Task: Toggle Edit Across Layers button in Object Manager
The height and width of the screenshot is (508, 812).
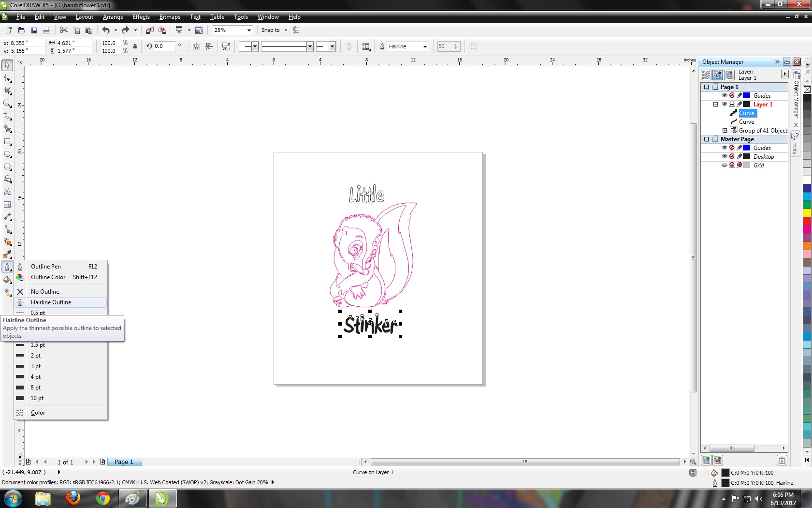Action: tap(718, 75)
